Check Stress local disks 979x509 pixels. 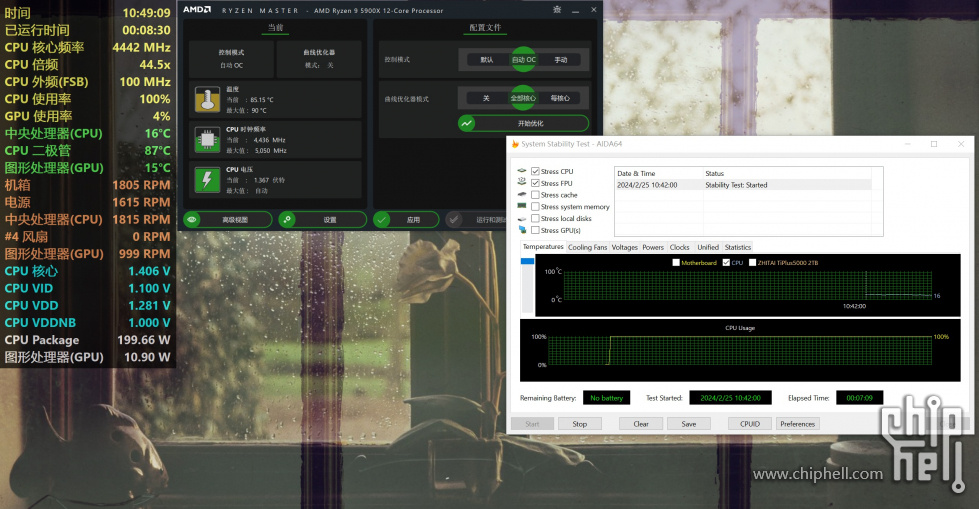pos(535,219)
